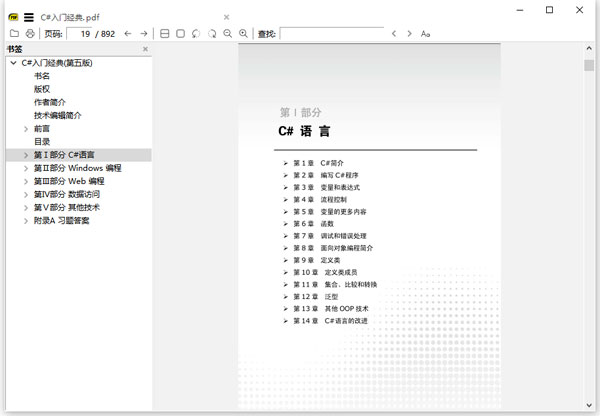This screenshot has width=600, height=416.
Task: Toggle match case Aa option
Action: 426,34
